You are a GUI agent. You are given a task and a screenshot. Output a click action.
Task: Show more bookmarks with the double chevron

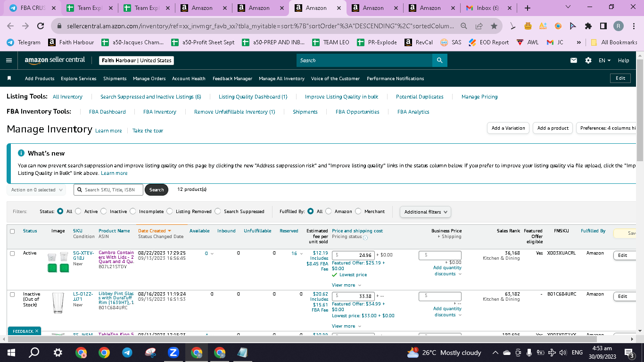click(578, 42)
